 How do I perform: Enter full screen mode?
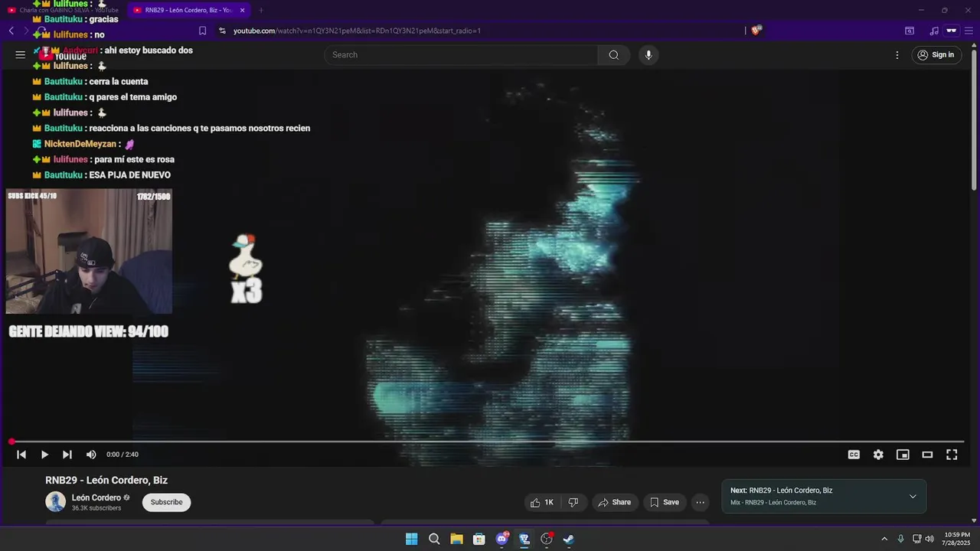(952, 455)
